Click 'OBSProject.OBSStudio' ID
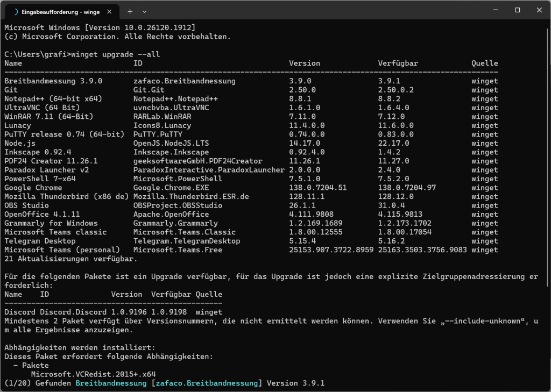Image resolution: width=551 pixels, height=392 pixels. [x=178, y=205]
